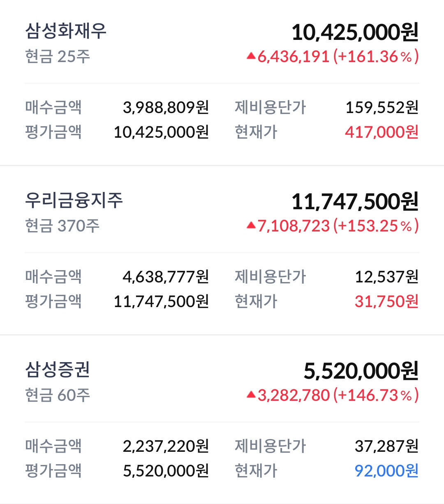Select the +146.73% return figure
The height and width of the screenshot is (504, 444).
pyautogui.click(x=376, y=395)
